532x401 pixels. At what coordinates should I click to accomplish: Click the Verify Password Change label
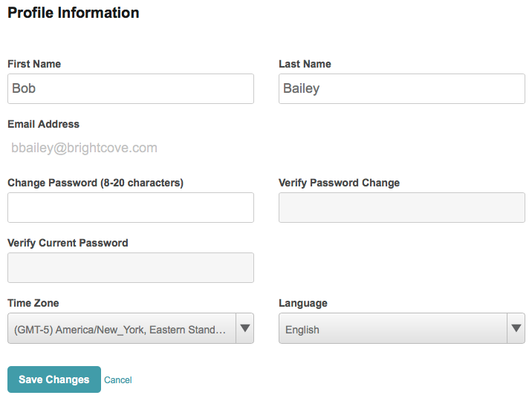(x=339, y=183)
